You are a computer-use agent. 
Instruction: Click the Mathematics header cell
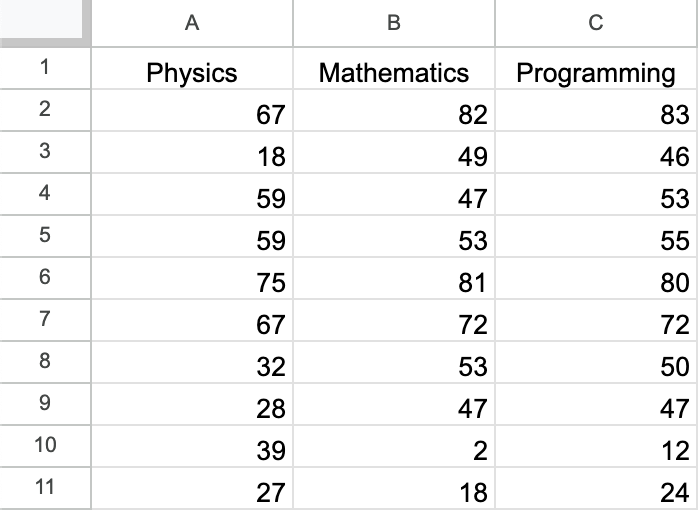[x=394, y=73]
